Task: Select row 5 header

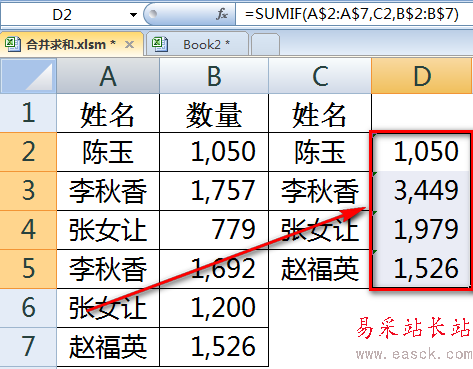Action: [28, 269]
